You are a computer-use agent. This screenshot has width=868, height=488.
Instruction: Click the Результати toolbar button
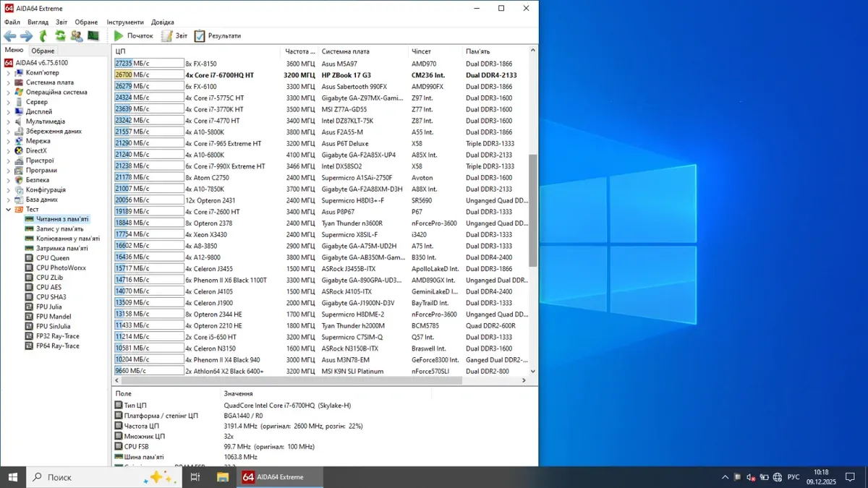tap(217, 35)
